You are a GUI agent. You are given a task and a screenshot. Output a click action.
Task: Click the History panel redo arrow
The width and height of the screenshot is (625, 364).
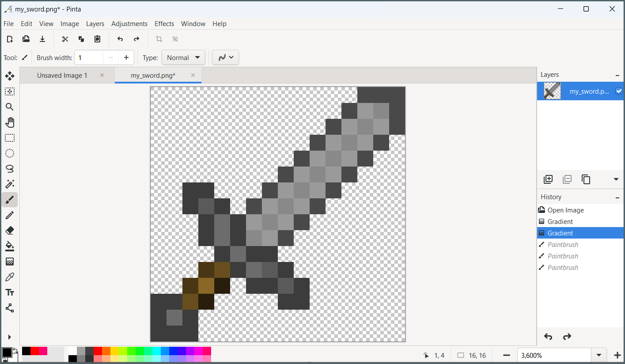point(567,337)
